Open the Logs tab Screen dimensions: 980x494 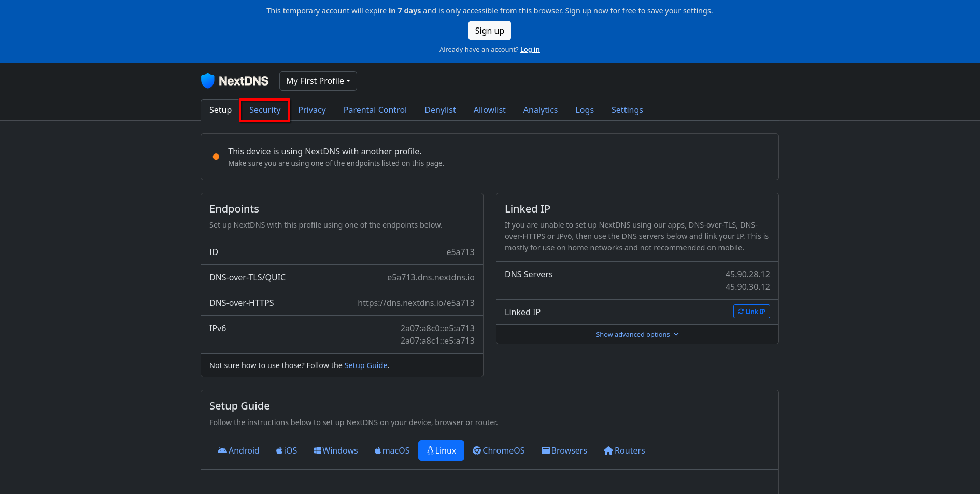584,110
